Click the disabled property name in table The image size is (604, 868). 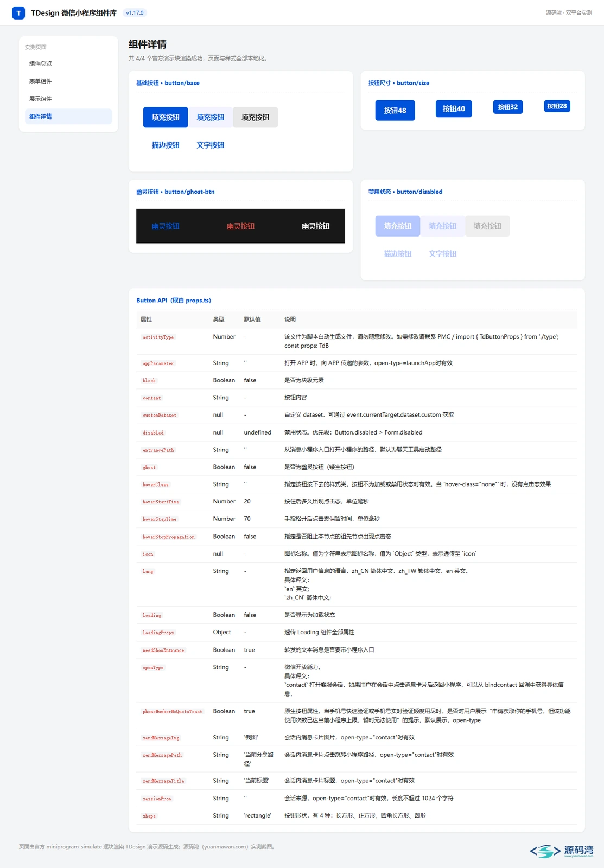[x=153, y=432]
